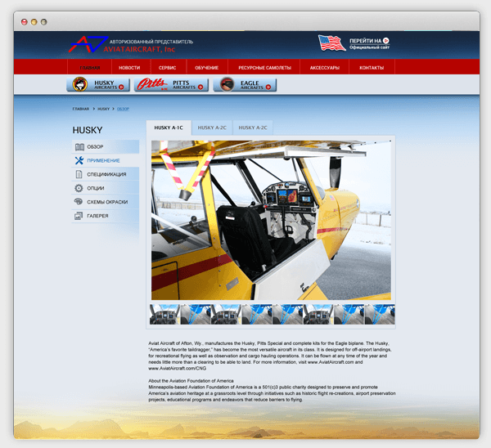The width and height of the screenshot is (491, 448).
Task: Go to the КОНТАКТЫ page
Action: point(372,68)
